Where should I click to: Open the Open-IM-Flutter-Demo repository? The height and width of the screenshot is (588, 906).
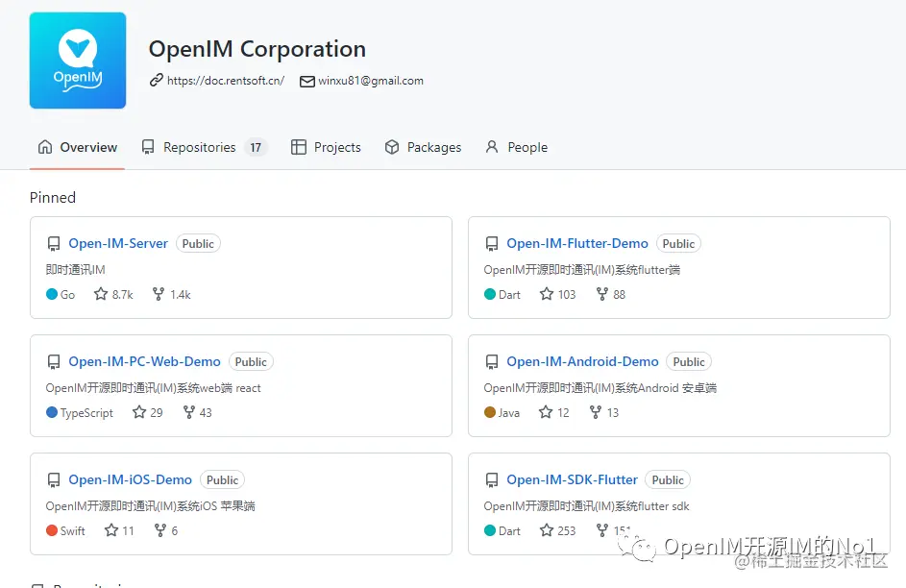pyautogui.click(x=577, y=243)
